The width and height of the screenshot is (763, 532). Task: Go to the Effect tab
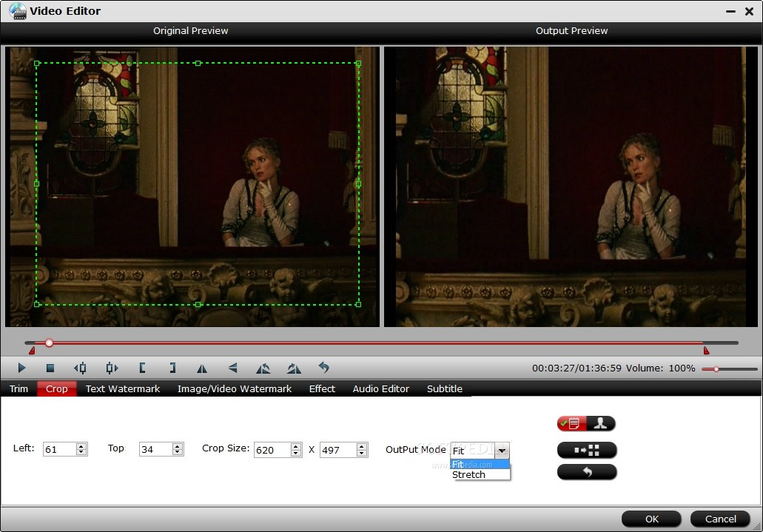pyautogui.click(x=322, y=388)
